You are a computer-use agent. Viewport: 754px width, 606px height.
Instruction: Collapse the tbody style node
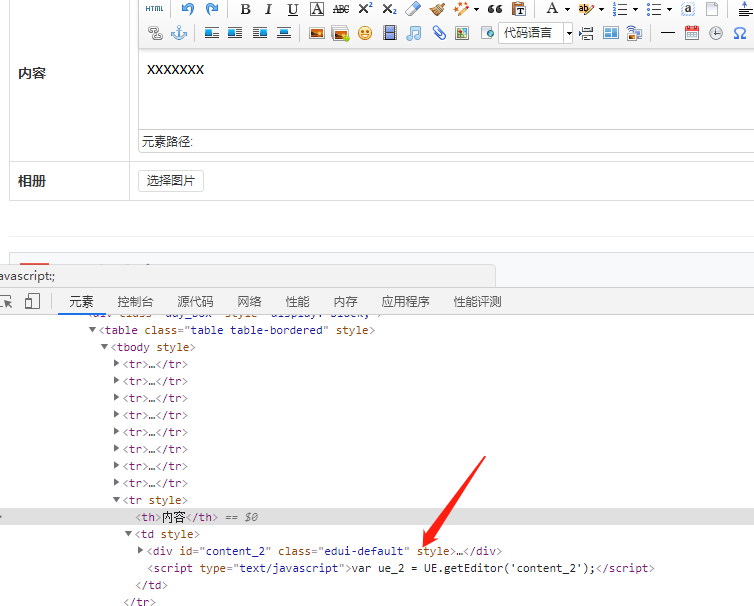104,347
